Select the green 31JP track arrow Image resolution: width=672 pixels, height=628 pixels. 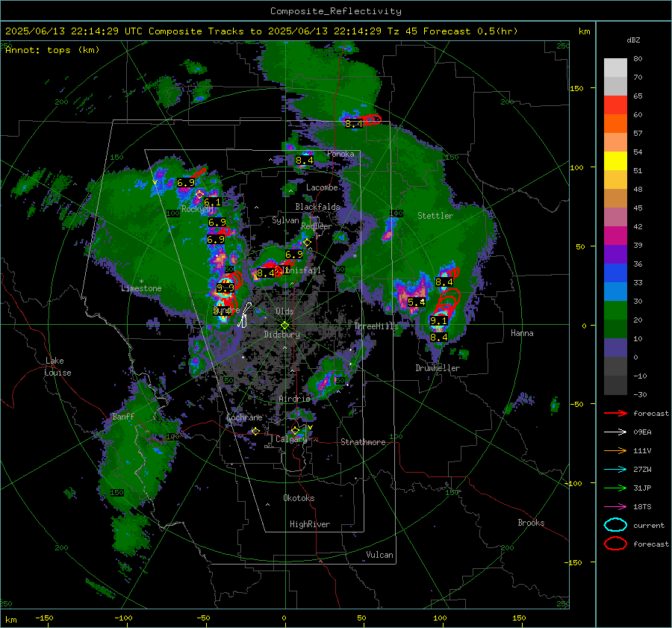pyautogui.click(x=615, y=488)
